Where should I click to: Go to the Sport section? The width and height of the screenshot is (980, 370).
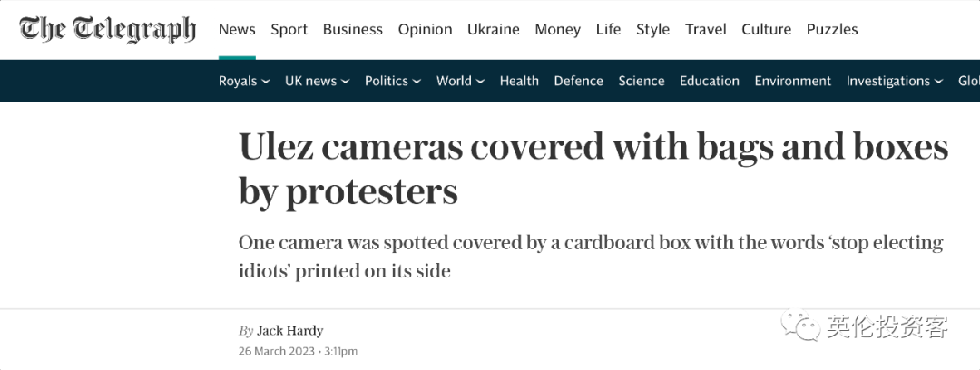289,29
